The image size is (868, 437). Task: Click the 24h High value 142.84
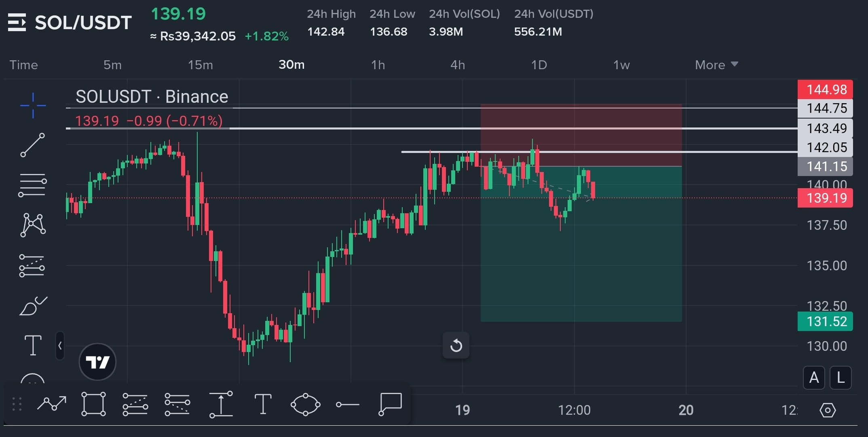pyautogui.click(x=326, y=32)
